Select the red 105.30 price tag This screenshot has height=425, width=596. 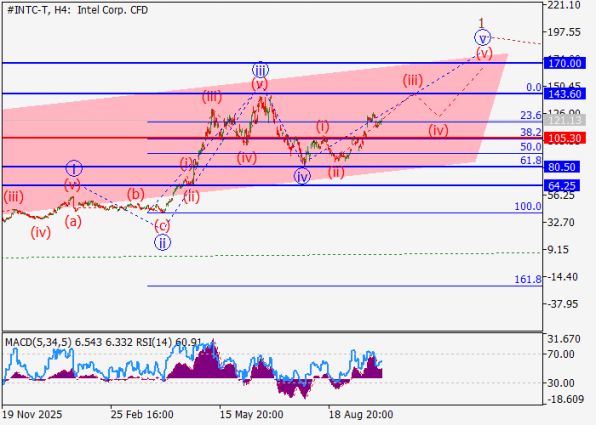pyautogui.click(x=564, y=138)
